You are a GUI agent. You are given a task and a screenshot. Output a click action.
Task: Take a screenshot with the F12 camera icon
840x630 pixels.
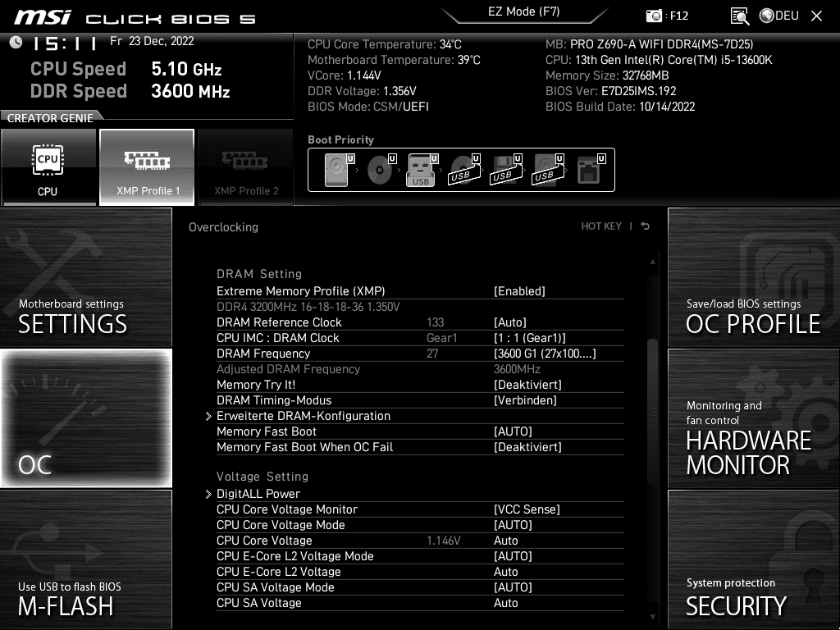pos(654,16)
